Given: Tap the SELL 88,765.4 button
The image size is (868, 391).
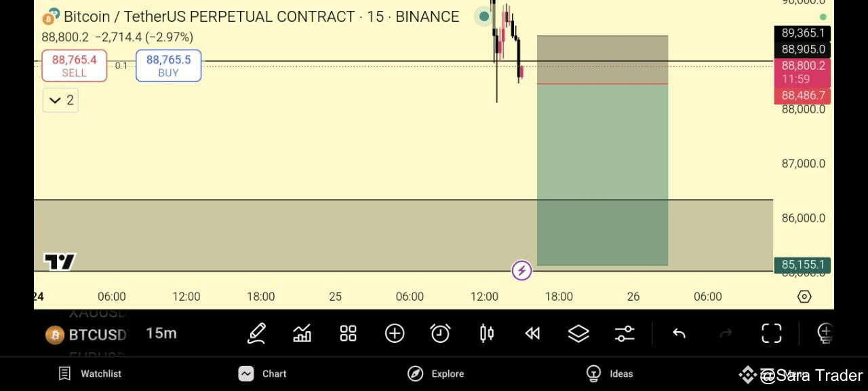Looking at the screenshot, I should [74, 65].
